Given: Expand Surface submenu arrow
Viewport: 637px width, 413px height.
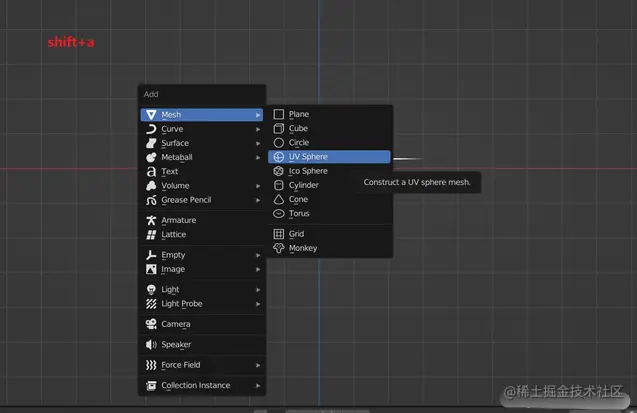Looking at the screenshot, I should tap(258, 144).
